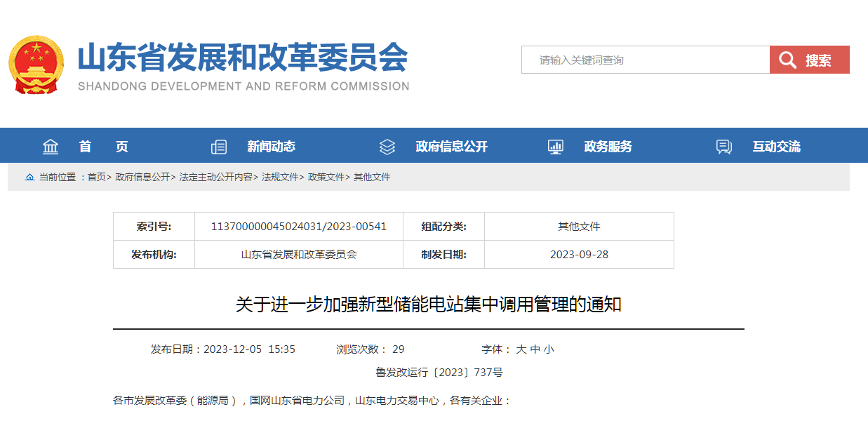Click the national emblem logo
Viewport: 868px width, 421px height.
(36, 65)
